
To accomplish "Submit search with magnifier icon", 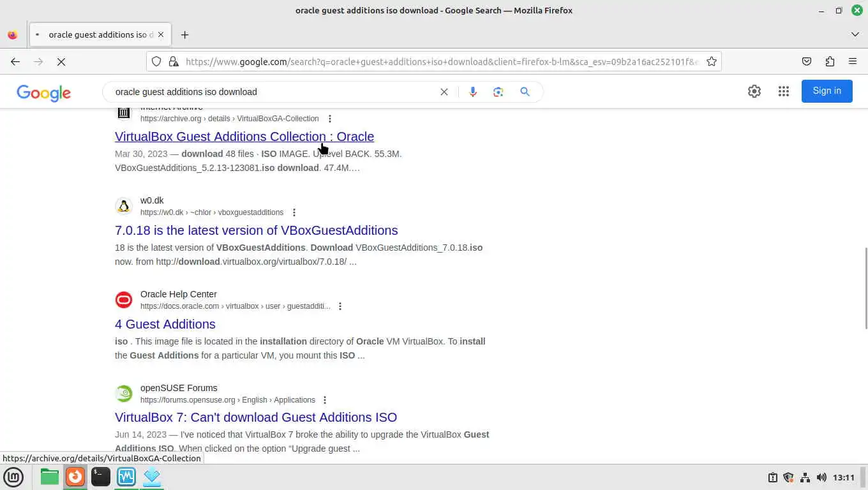I will (x=525, y=92).
